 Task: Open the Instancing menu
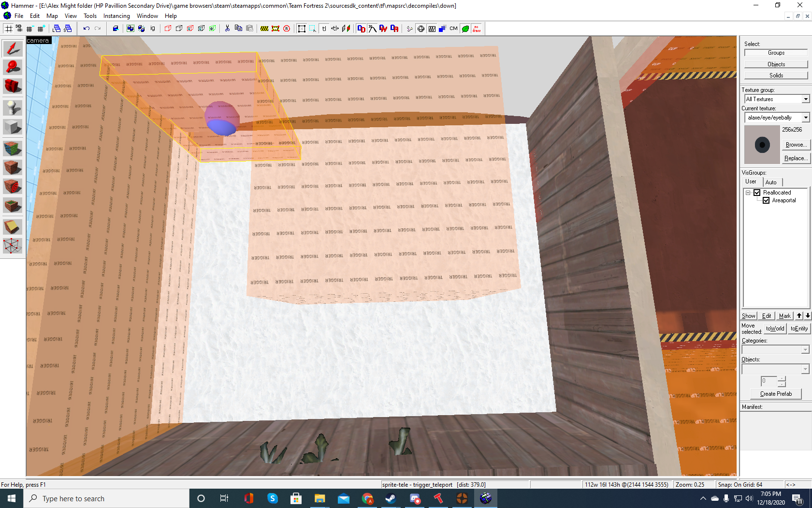[116, 16]
